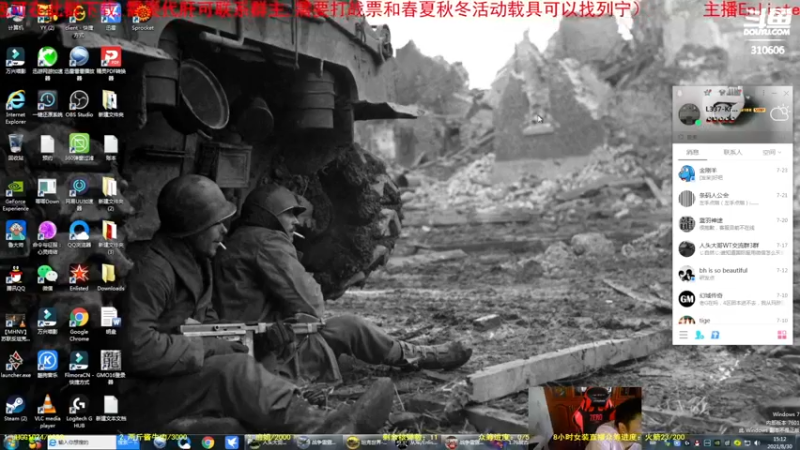Open the Downloads folder on the desktop
This screenshot has width=800, height=450.
pos(110,278)
